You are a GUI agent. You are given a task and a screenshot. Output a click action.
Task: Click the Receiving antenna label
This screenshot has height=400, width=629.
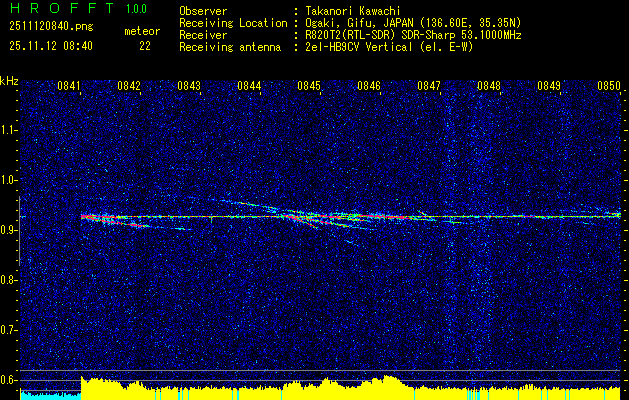point(230,47)
